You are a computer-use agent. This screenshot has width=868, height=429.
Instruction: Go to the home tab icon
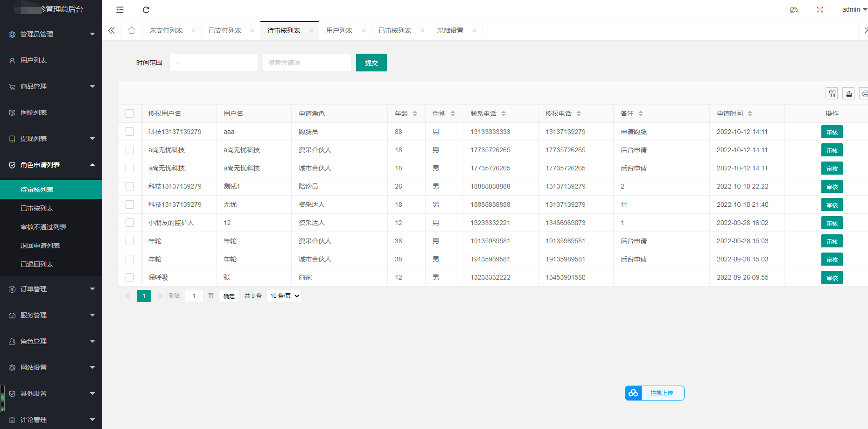132,30
